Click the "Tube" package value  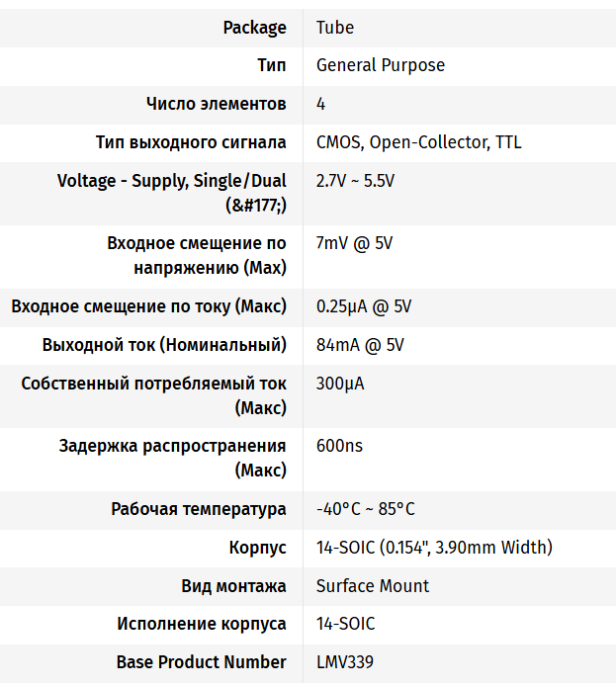point(335,28)
